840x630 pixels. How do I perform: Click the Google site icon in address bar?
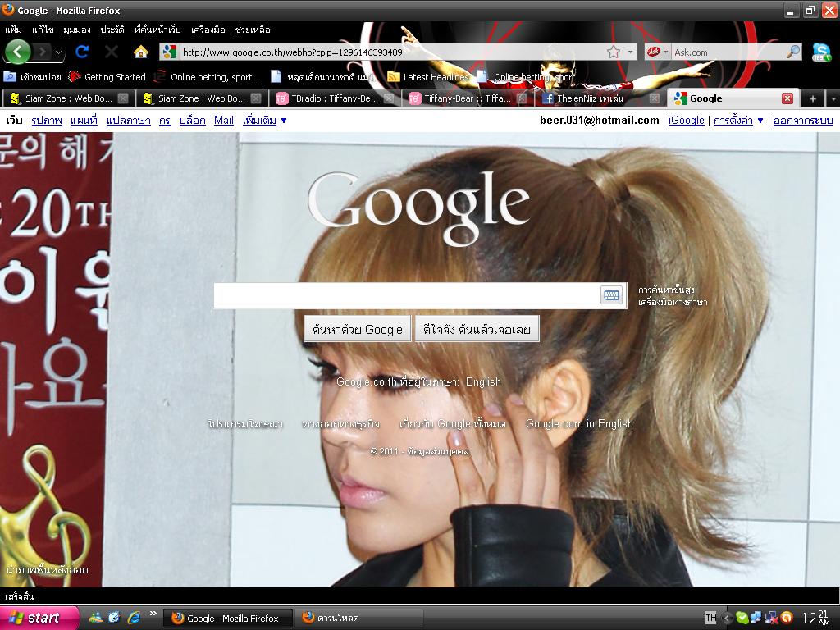click(x=169, y=52)
